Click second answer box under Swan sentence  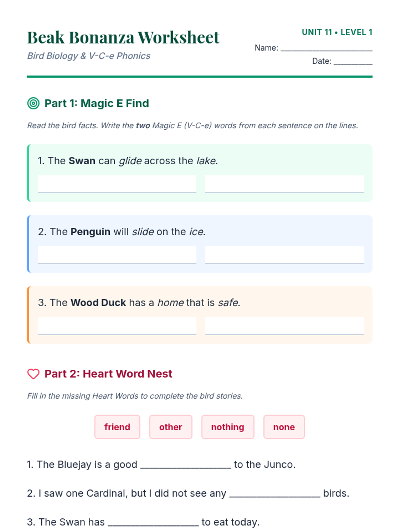[284, 184]
